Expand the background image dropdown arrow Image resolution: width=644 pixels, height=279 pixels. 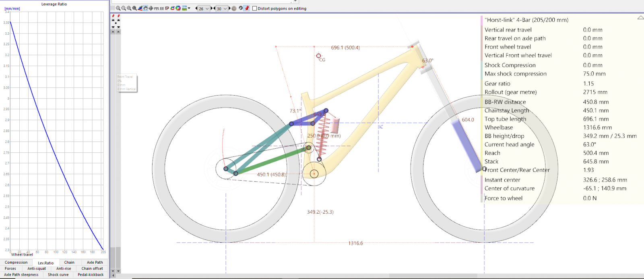pos(189,8)
